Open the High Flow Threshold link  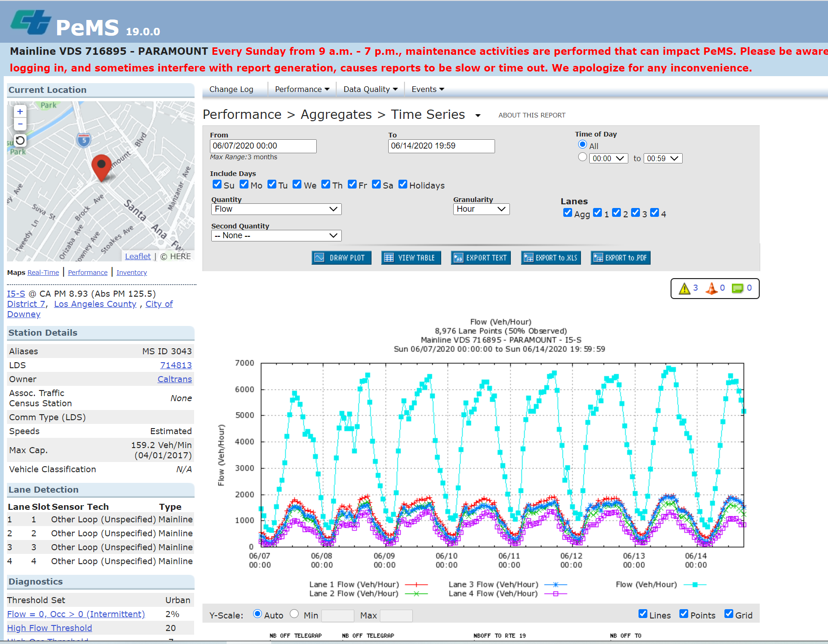point(49,628)
